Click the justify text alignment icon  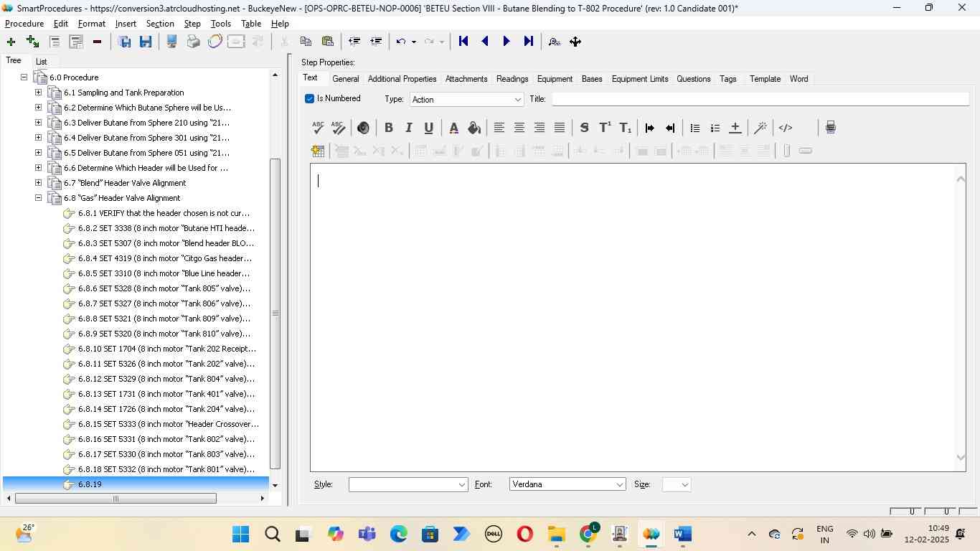[x=560, y=128]
